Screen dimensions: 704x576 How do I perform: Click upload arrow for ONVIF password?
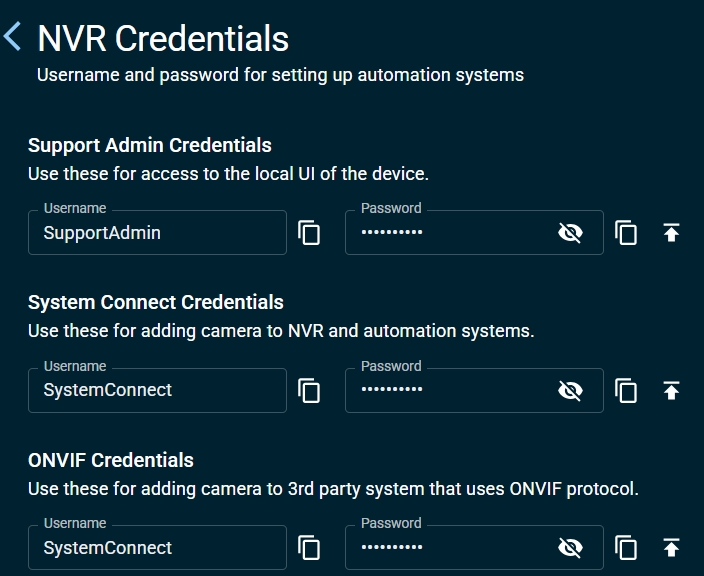[x=671, y=548]
